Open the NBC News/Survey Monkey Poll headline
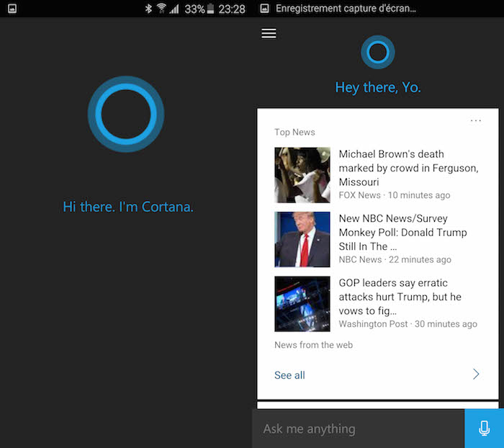Screen dimensions: 504x448 point(402,233)
